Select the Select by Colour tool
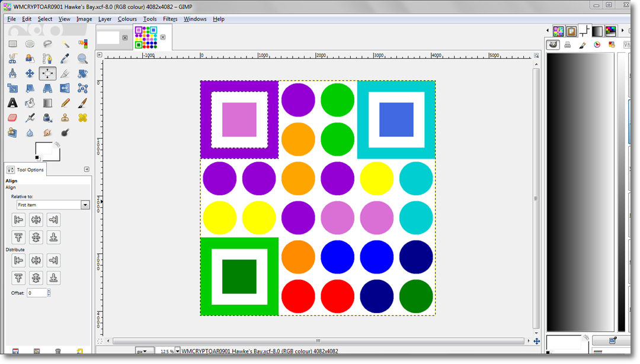Viewport: 640px width, 364px height. pyautogui.click(x=82, y=44)
